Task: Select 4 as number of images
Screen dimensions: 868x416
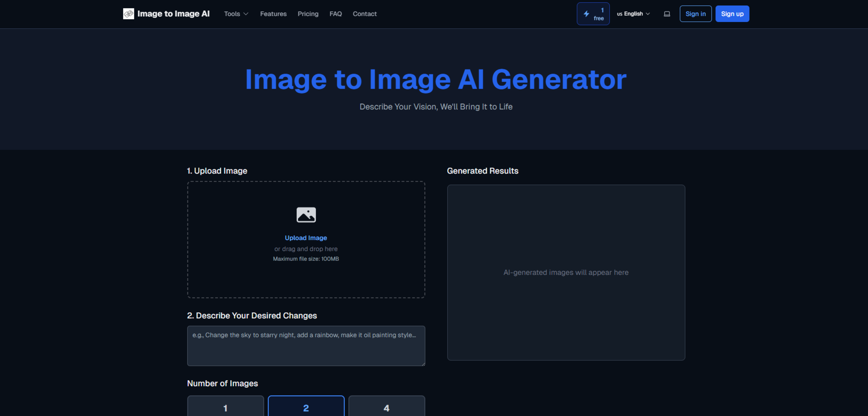Action: [386, 408]
